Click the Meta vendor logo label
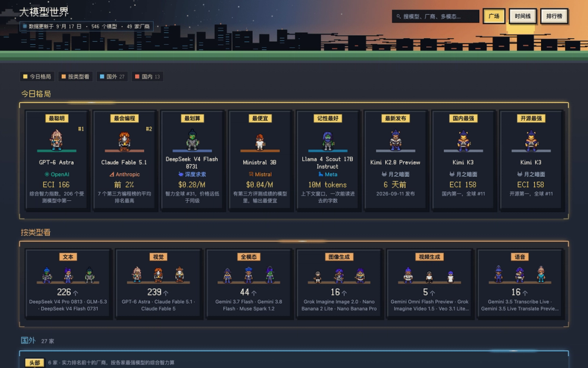This screenshot has width=588, height=368. 328,174
